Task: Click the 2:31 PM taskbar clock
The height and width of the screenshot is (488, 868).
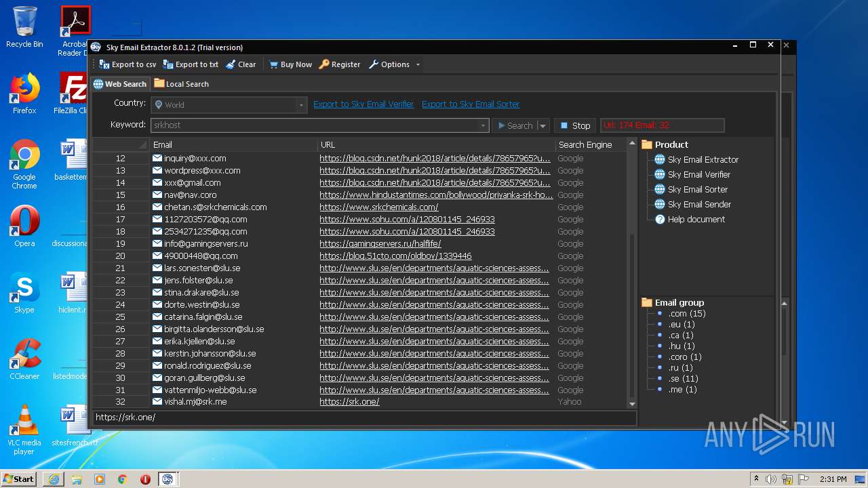Action: click(x=833, y=479)
